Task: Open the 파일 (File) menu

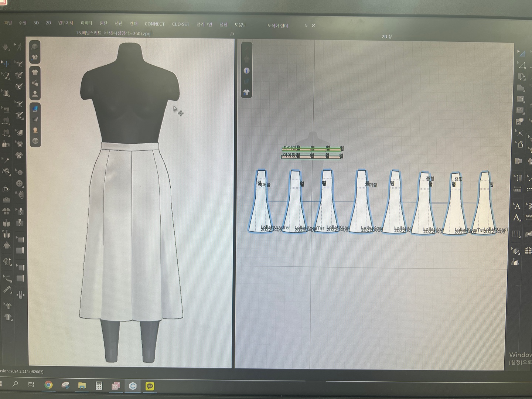Action: click(8, 23)
